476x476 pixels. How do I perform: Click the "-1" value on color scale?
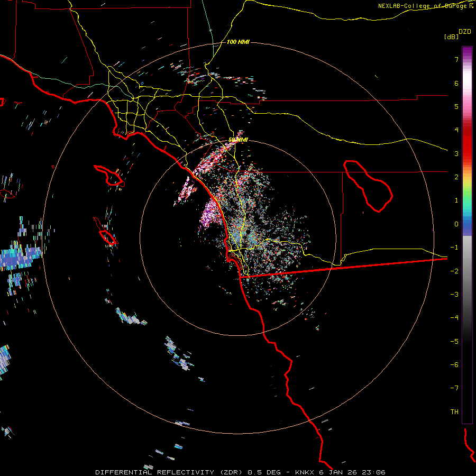point(454,248)
